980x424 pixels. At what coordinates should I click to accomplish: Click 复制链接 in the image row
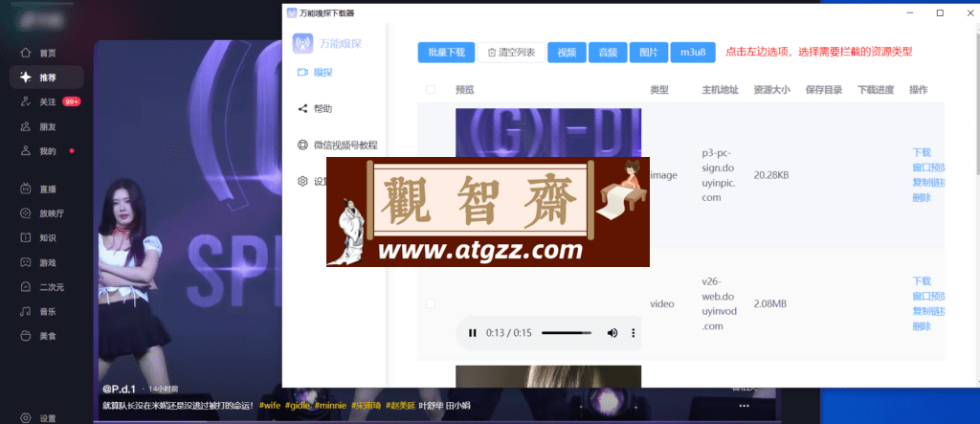point(928,183)
